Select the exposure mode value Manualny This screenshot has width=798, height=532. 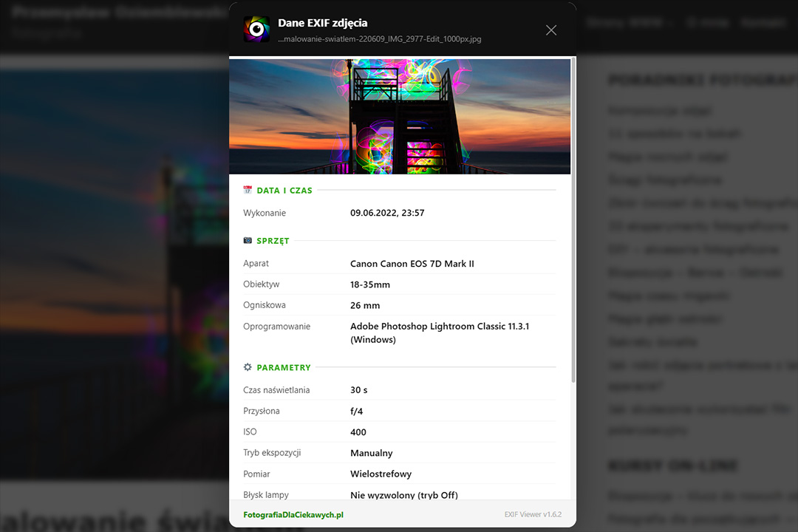372,453
